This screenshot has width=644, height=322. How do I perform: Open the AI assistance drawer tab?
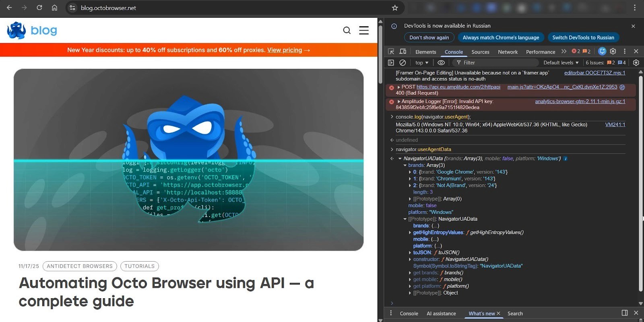click(441, 313)
